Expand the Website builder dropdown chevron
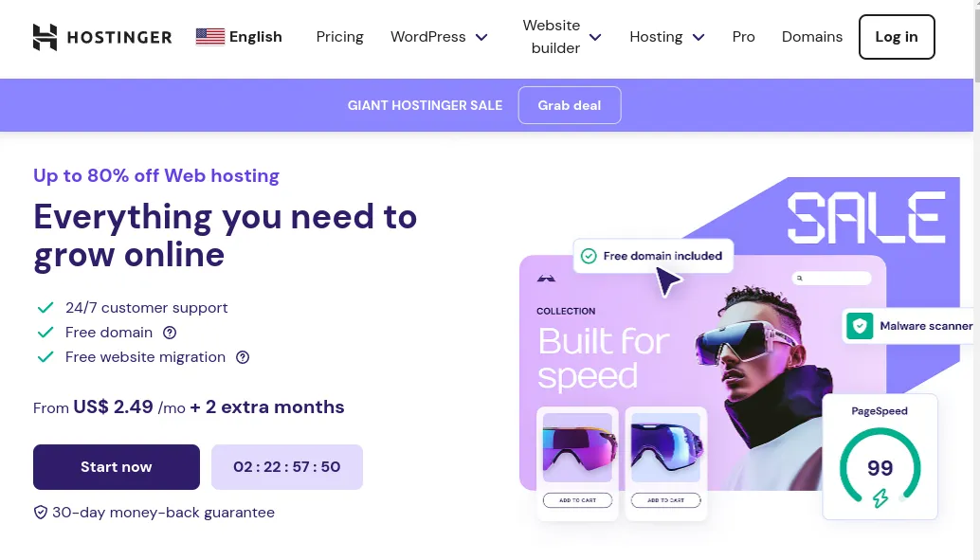Viewport: 980px width, 560px height. 595,37
